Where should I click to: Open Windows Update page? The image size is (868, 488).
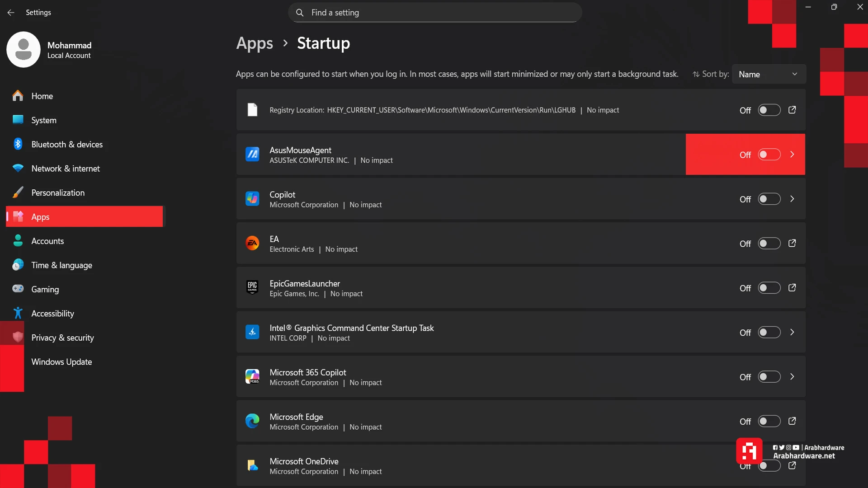[61, 362]
